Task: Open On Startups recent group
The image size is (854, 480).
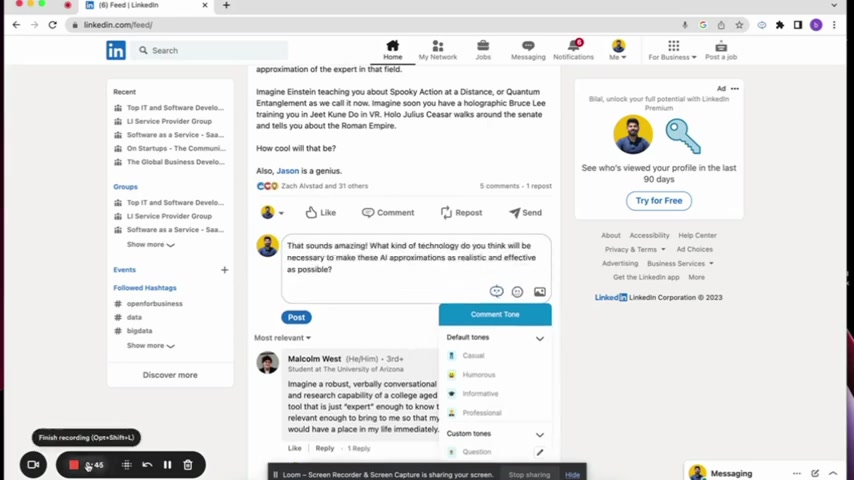Action: tap(176, 148)
